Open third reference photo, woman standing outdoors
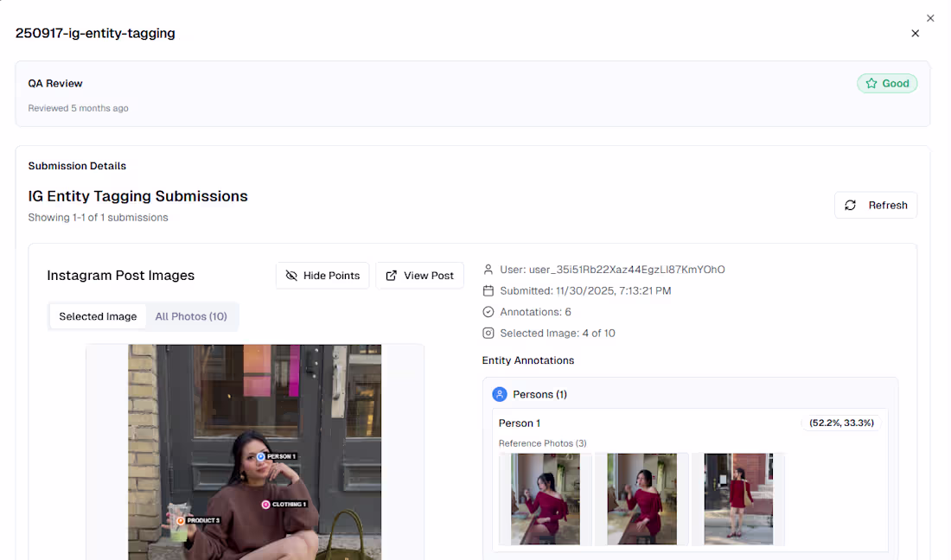 (738, 499)
